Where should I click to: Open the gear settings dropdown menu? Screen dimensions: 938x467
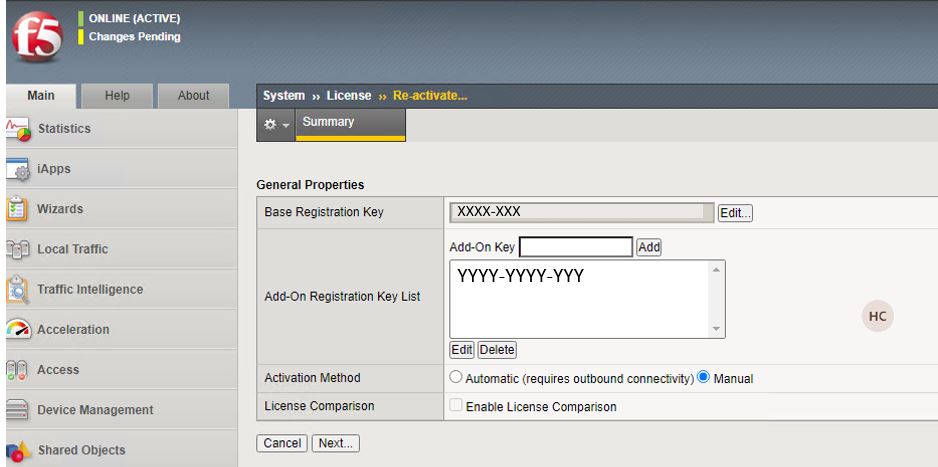(x=275, y=123)
